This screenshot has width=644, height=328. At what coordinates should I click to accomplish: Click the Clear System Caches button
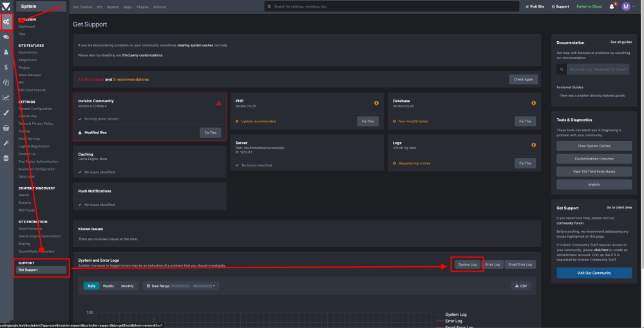click(x=594, y=146)
